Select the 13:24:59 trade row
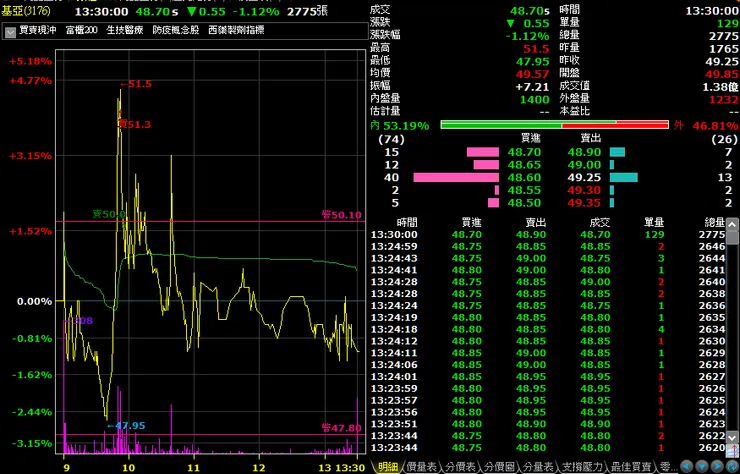 (x=547, y=246)
